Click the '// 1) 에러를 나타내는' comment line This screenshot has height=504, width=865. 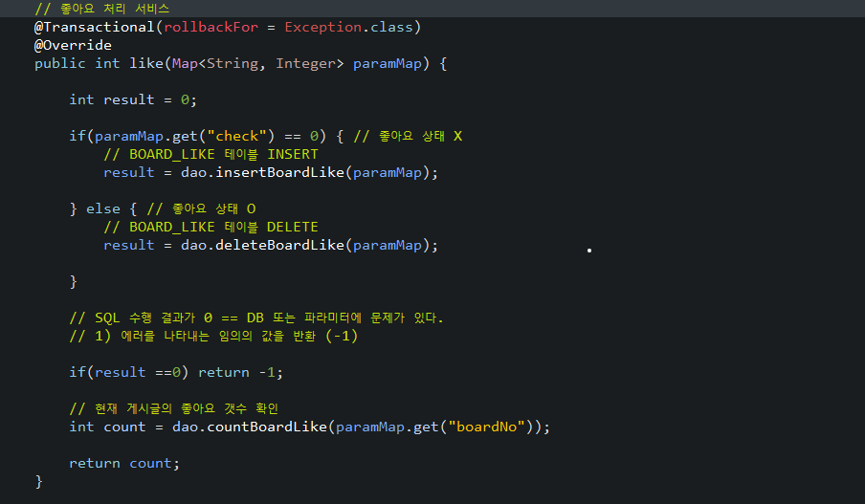point(213,337)
